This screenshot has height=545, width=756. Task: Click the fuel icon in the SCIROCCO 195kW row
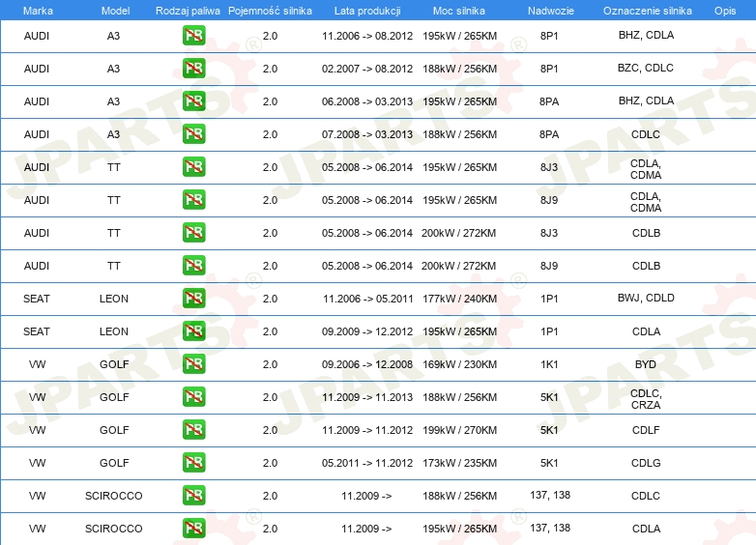coord(193,528)
